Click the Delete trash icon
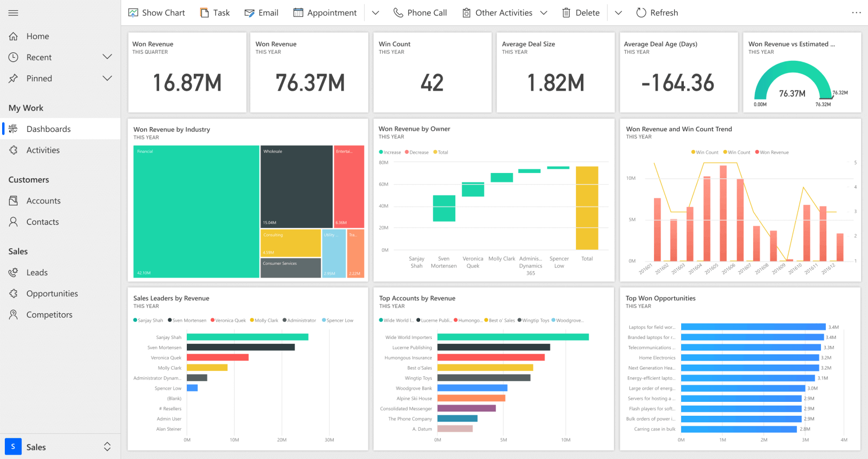 click(x=566, y=13)
